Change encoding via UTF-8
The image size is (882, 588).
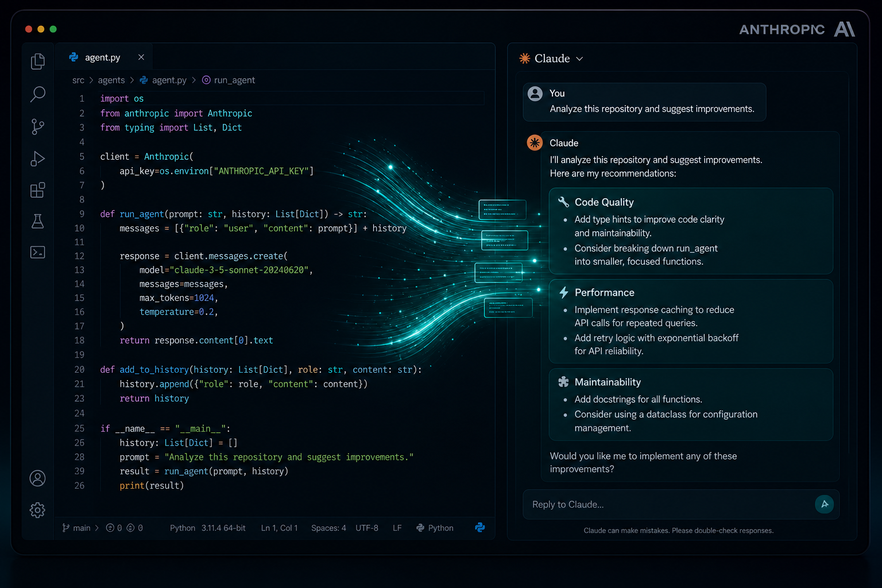pyautogui.click(x=367, y=528)
